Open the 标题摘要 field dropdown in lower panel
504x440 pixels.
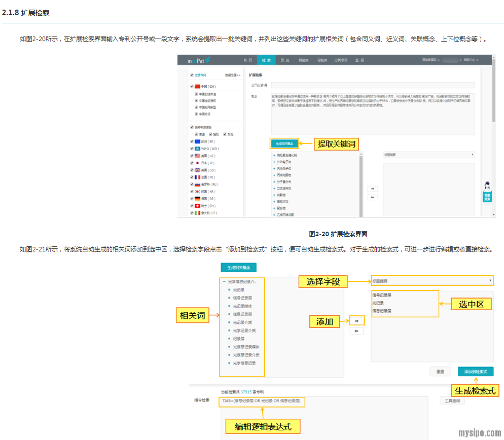point(432,281)
